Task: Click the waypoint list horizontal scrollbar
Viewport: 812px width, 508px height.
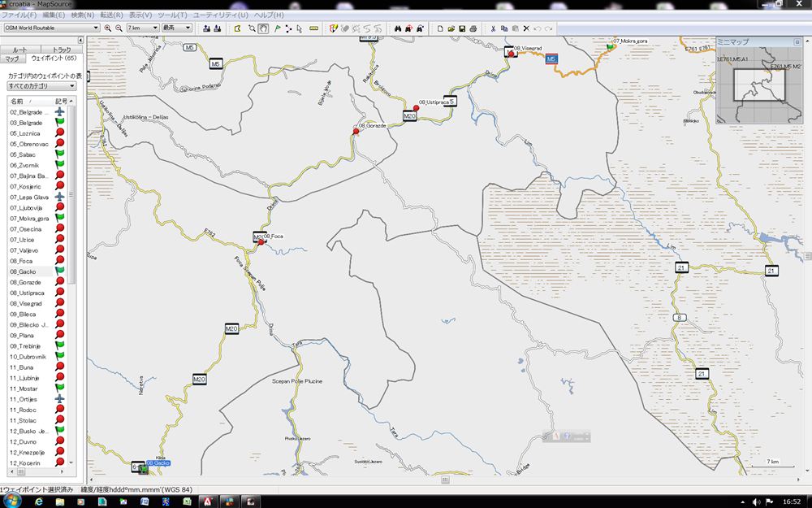Action: point(37,471)
